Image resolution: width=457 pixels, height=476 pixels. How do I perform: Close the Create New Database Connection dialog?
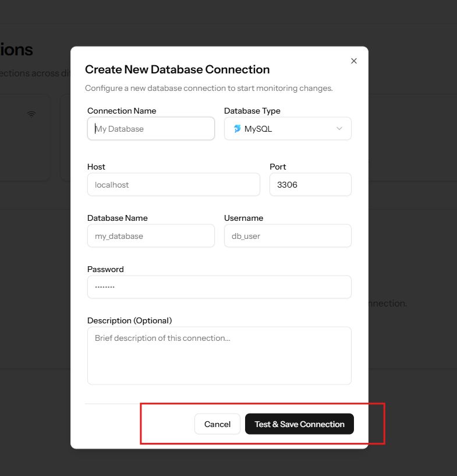point(353,61)
